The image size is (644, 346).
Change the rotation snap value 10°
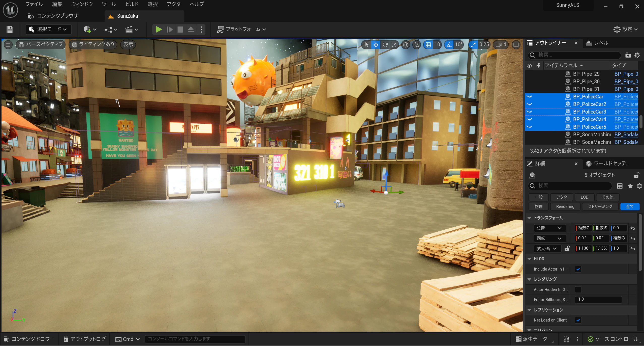459,45
